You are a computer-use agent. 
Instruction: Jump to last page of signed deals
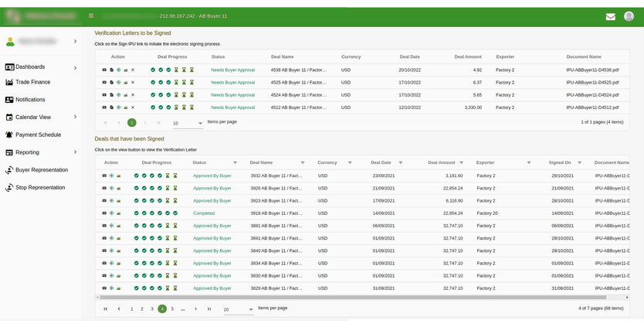coord(208,309)
